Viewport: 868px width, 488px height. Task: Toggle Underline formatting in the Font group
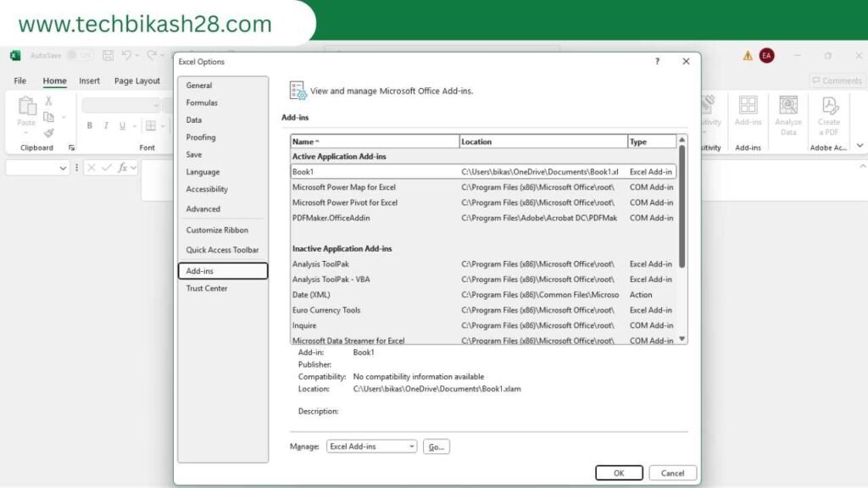point(122,125)
